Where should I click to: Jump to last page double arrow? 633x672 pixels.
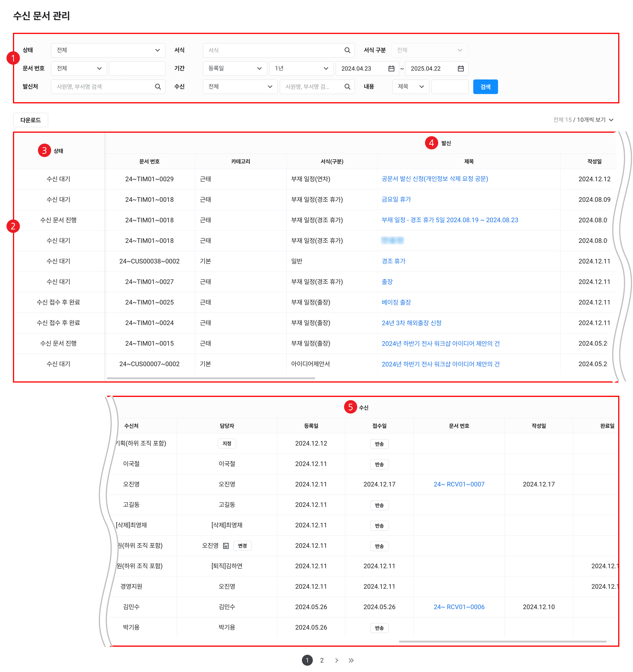(351, 660)
